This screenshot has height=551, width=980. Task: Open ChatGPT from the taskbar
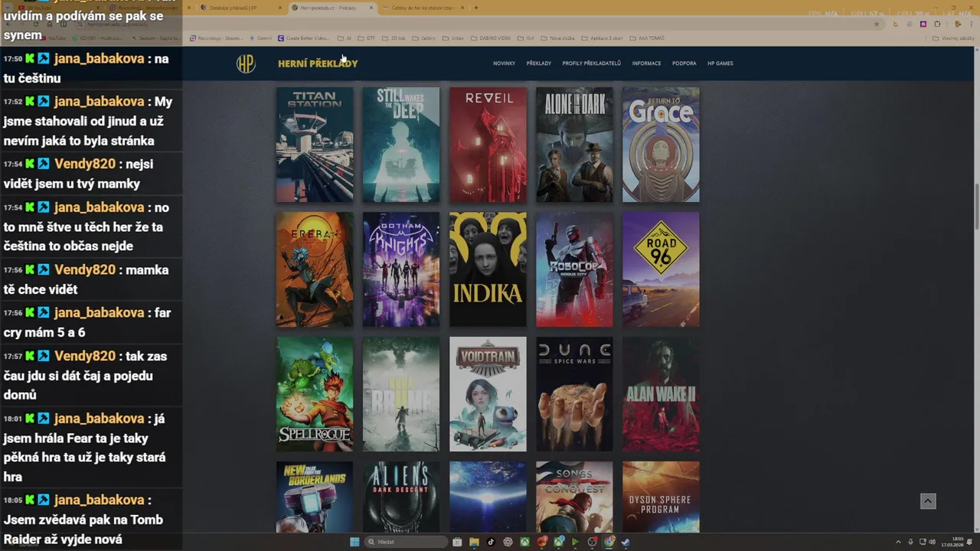[508, 542]
